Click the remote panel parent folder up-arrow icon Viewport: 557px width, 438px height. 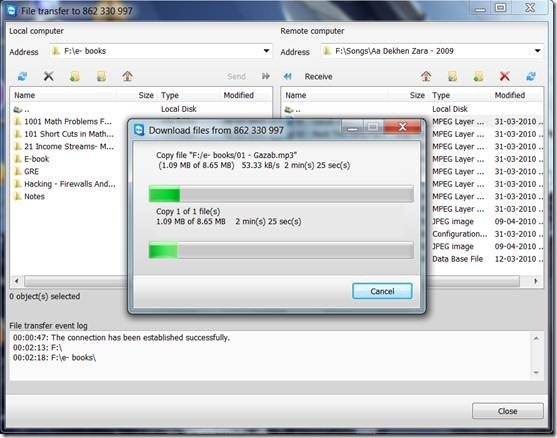426,76
